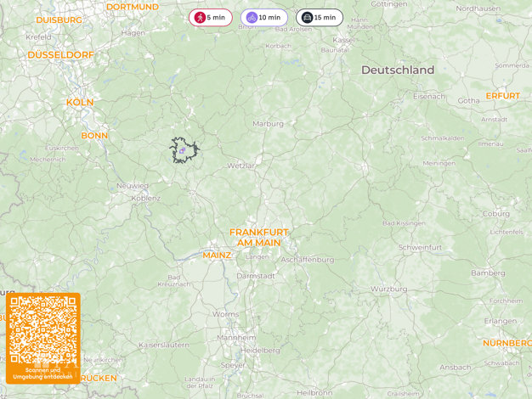Click the orange QR code
Viewport: 532px width, 399px height.
[x=43, y=330]
